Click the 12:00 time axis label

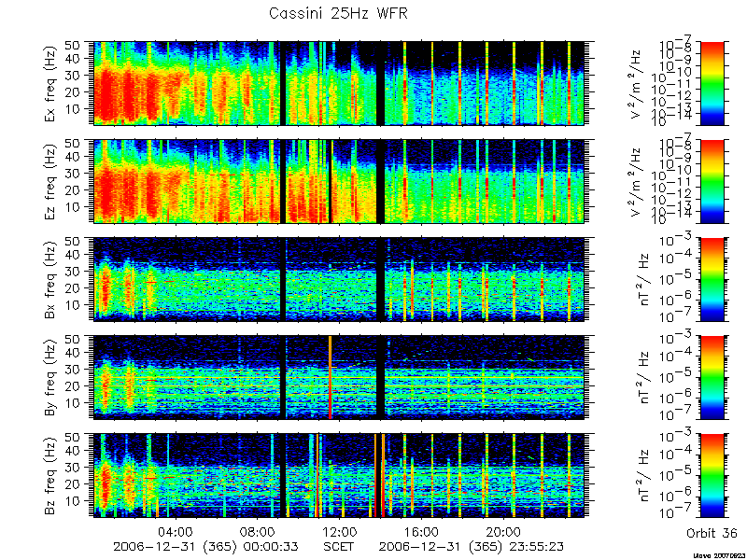pyautogui.click(x=339, y=531)
